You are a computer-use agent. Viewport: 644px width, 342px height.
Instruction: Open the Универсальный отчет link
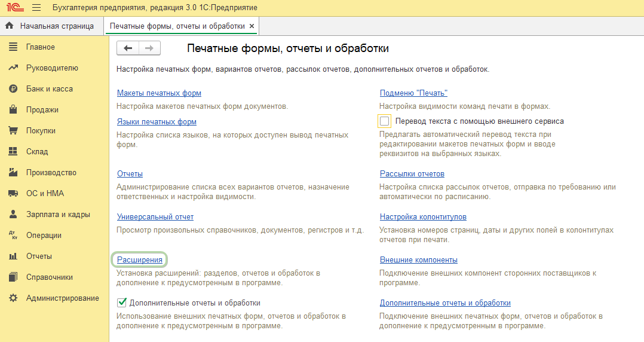[x=155, y=216]
